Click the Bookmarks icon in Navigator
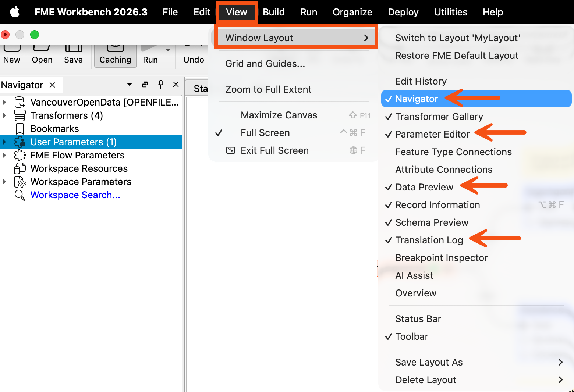Screen dimensions: 574x392 (20, 129)
